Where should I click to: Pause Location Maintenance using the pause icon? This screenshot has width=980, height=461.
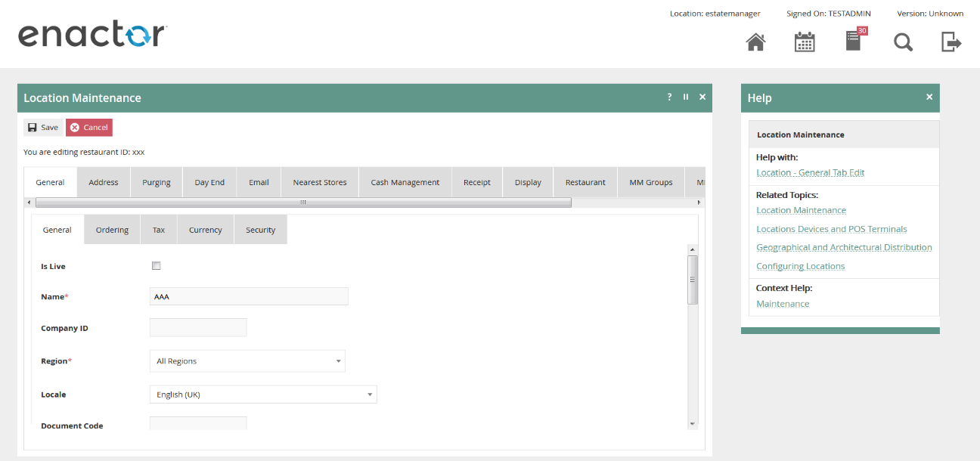click(686, 97)
